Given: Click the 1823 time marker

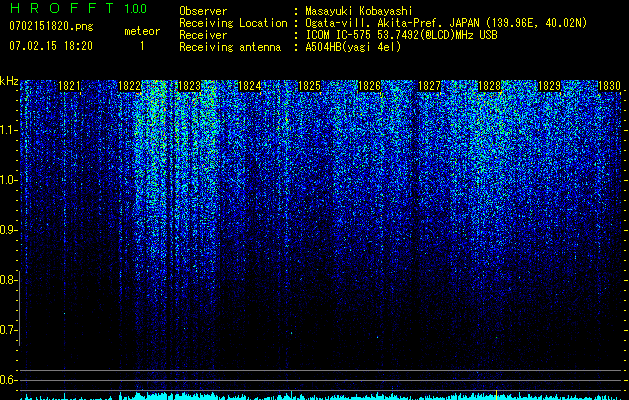Looking at the screenshot, I should pyautogui.click(x=189, y=86).
